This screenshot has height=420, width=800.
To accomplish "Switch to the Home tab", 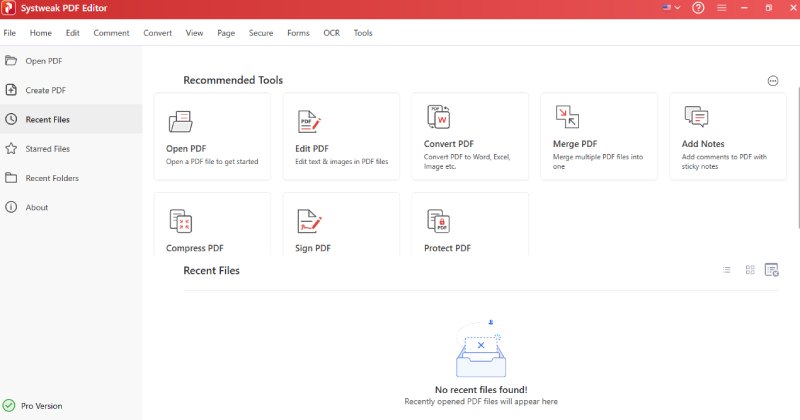I will click(40, 33).
